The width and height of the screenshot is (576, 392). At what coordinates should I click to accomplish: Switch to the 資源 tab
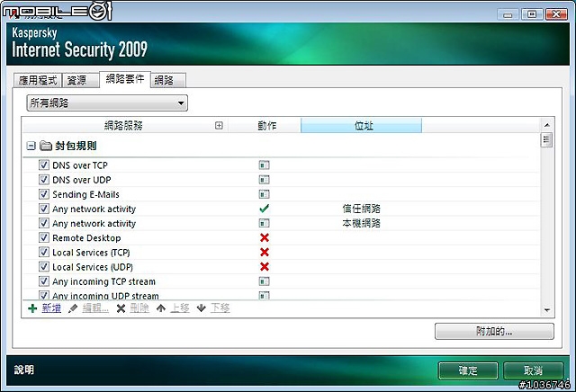pos(80,80)
